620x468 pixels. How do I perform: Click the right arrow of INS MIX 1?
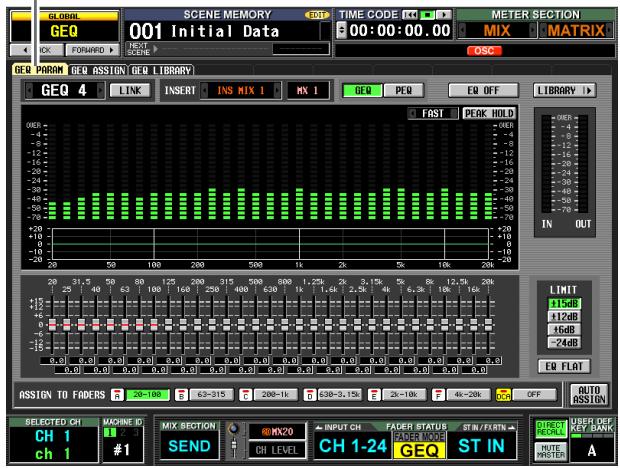point(277,91)
